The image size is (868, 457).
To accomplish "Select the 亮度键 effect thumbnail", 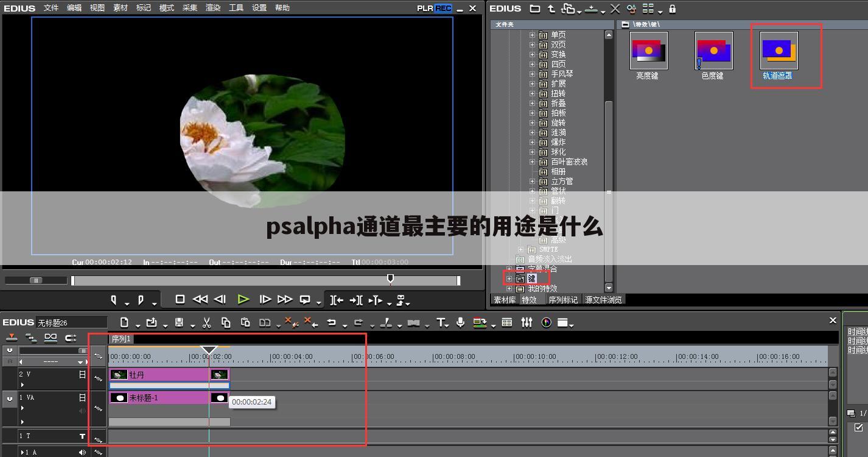I will (648, 51).
